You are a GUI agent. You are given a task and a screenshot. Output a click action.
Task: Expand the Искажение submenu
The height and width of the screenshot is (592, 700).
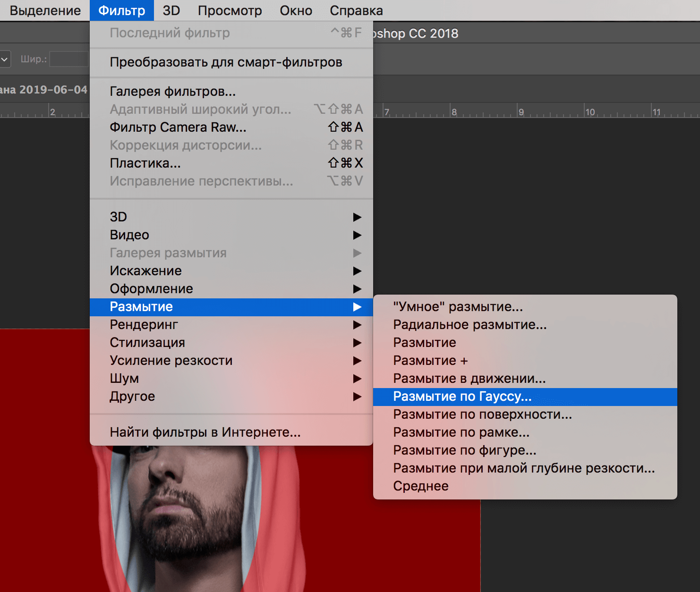pyautogui.click(x=231, y=271)
